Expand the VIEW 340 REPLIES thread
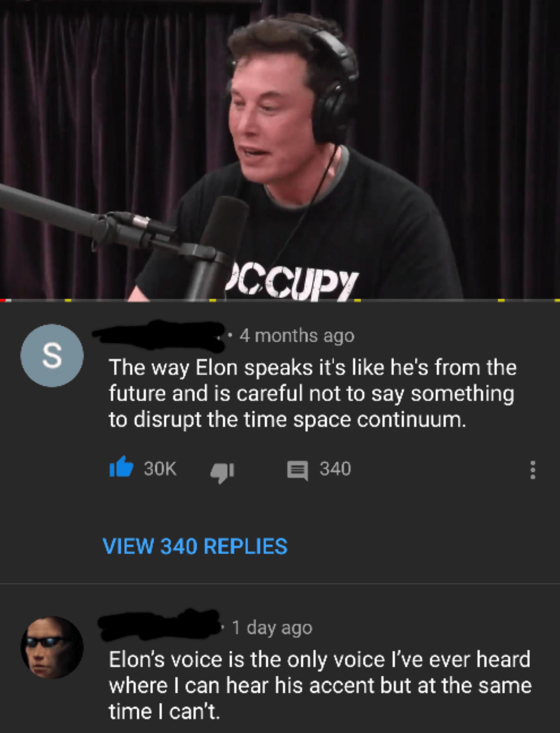This screenshot has width=560, height=733. (195, 546)
